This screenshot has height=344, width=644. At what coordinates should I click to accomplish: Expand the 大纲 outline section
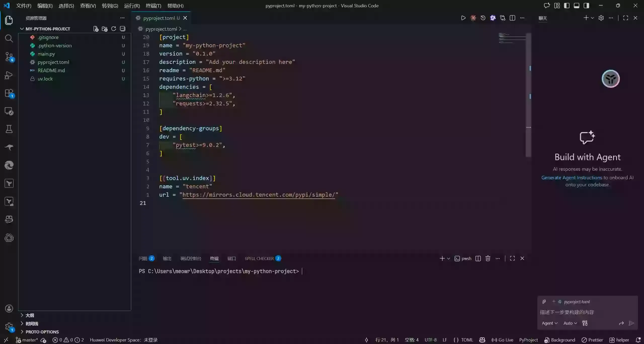click(30, 315)
